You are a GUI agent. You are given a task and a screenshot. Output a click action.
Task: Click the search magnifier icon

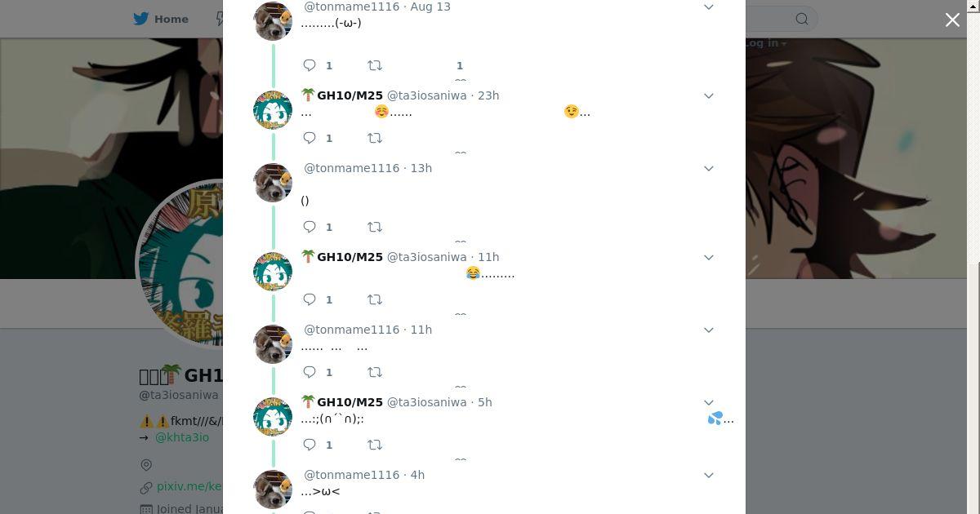click(802, 19)
